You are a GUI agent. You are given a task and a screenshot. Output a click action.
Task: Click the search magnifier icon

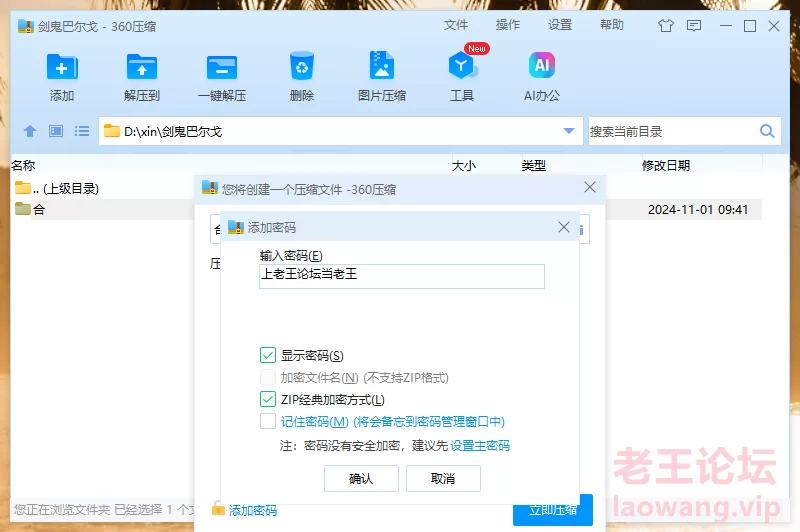(767, 131)
